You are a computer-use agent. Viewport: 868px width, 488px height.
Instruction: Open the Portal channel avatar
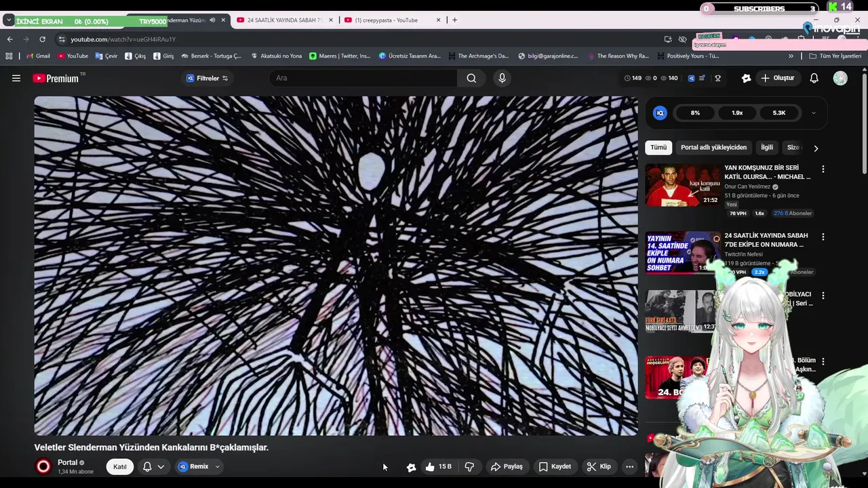click(x=43, y=466)
